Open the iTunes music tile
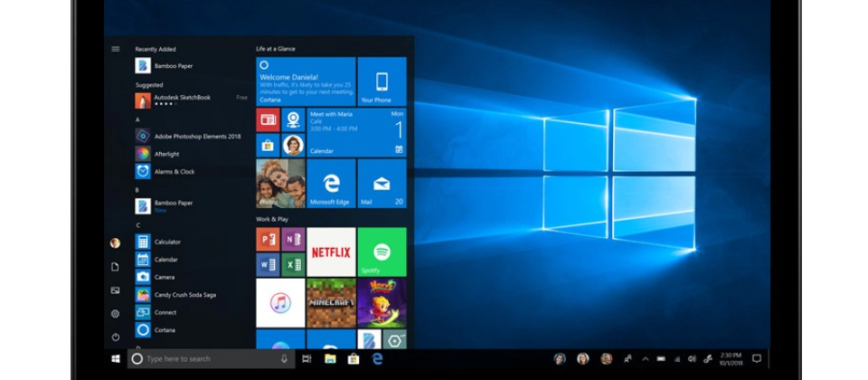 coord(280,303)
